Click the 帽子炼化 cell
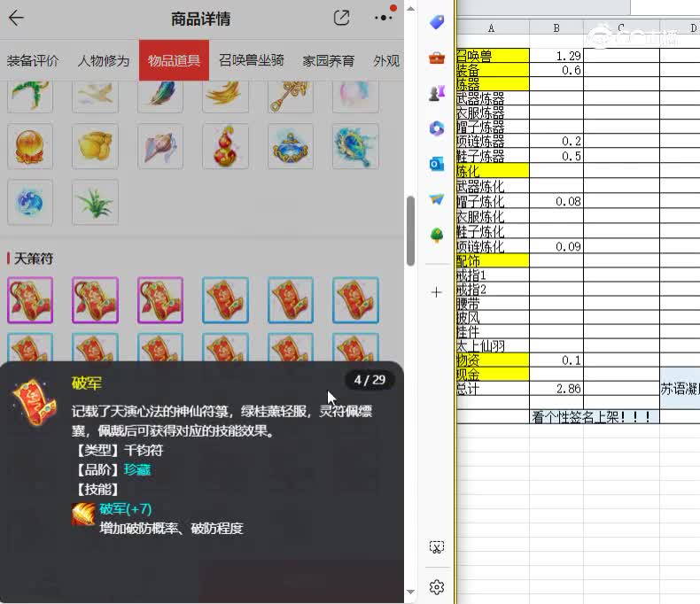Screen dimensions: 700x604 (493, 201)
